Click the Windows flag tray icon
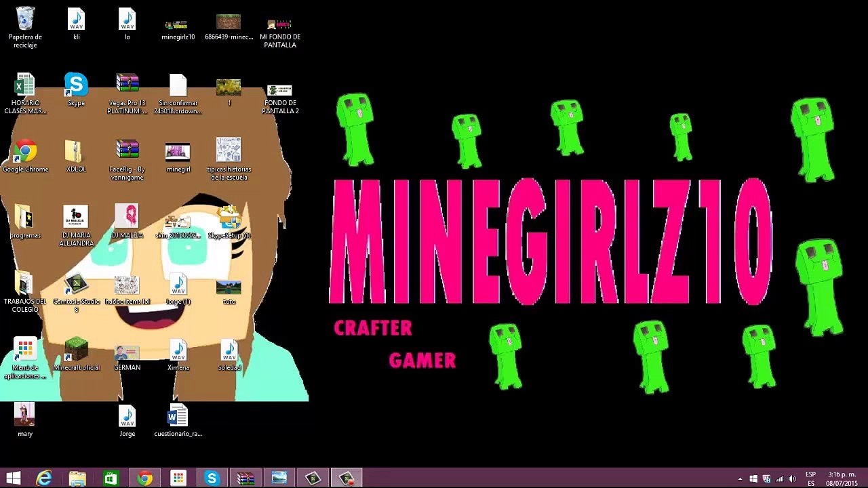 pos(753,479)
